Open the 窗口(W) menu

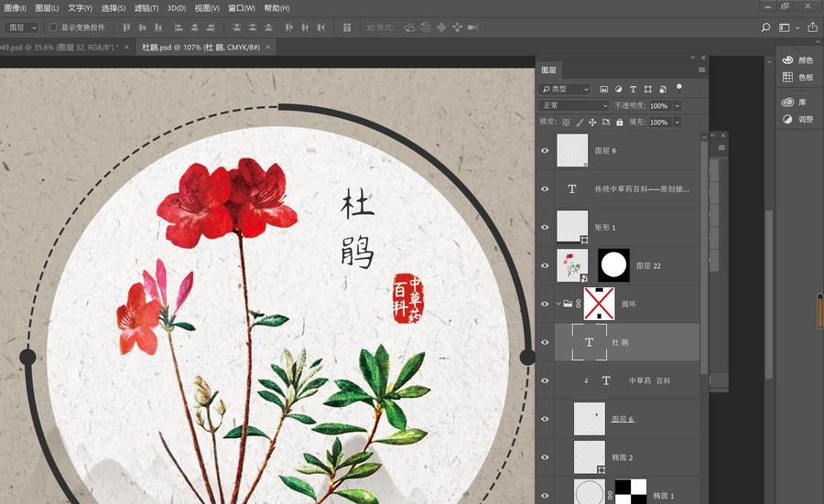[x=241, y=8]
